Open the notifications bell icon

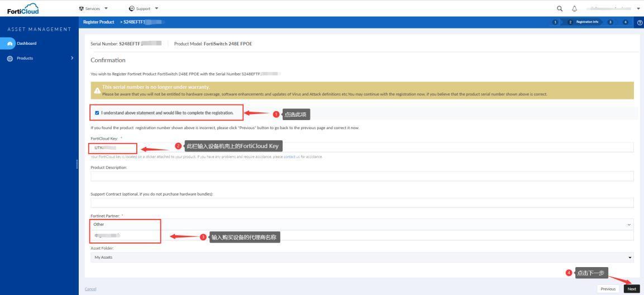point(574,8)
